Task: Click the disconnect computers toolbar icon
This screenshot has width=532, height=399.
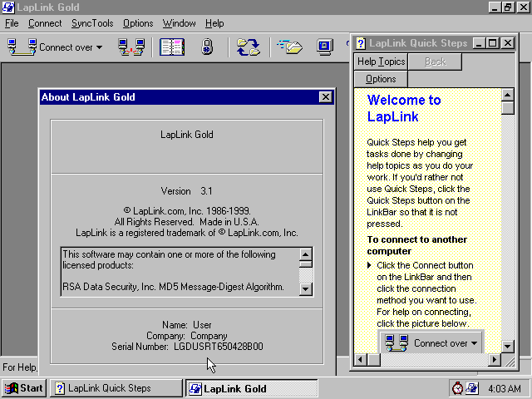Action: click(131, 47)
